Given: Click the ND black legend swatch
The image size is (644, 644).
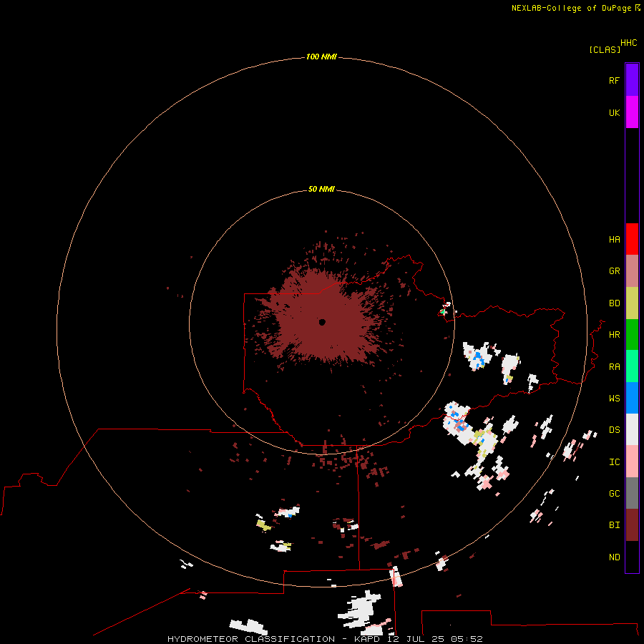Looking at the screenshot, I should coord(632,557).
